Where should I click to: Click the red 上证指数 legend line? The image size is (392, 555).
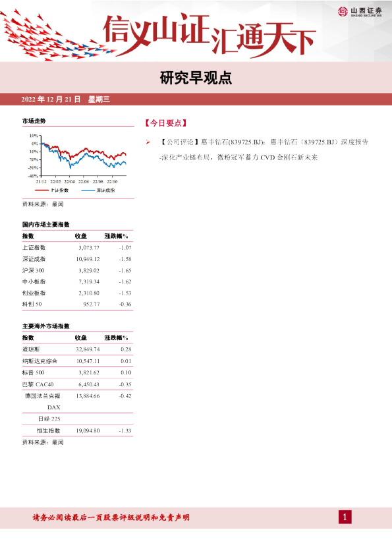(x=42, y=190)
